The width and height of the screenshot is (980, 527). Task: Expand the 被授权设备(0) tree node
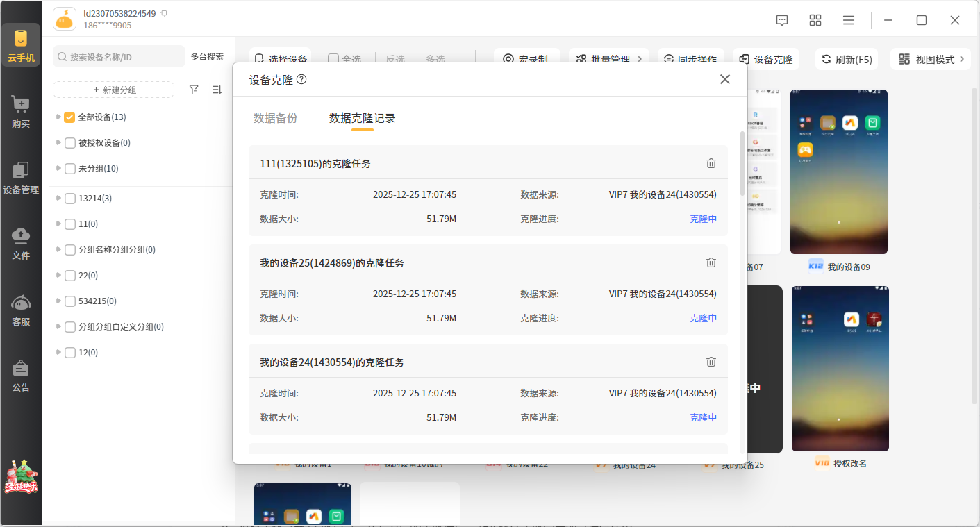point(58,143)
